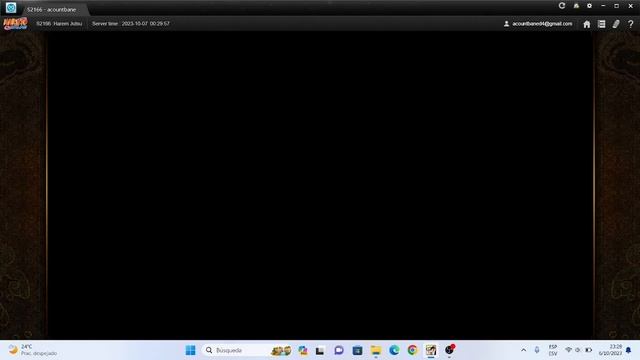Click the refresh icon in title bar

coord(562,6)
